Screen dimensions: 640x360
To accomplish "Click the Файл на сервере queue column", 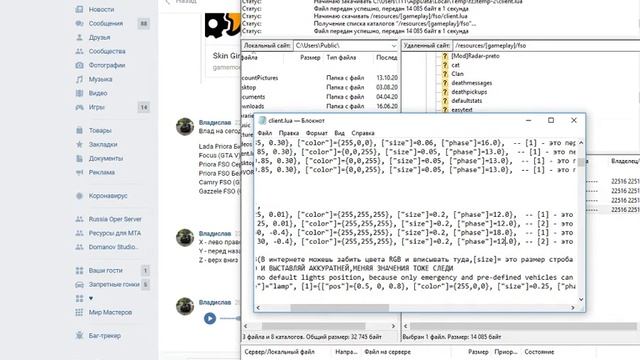I will pos(387,352).
